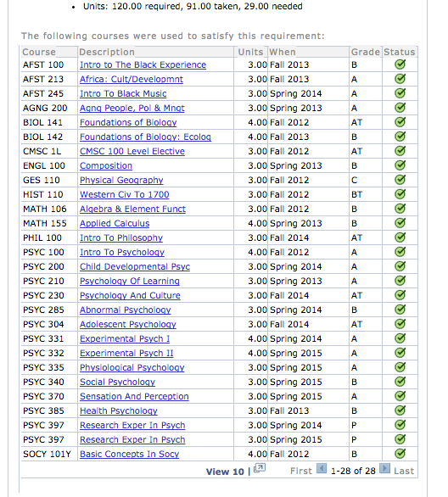Screen dimensions: 448x497
Task: Click the next page arrow icon
Action: [384, 468]
